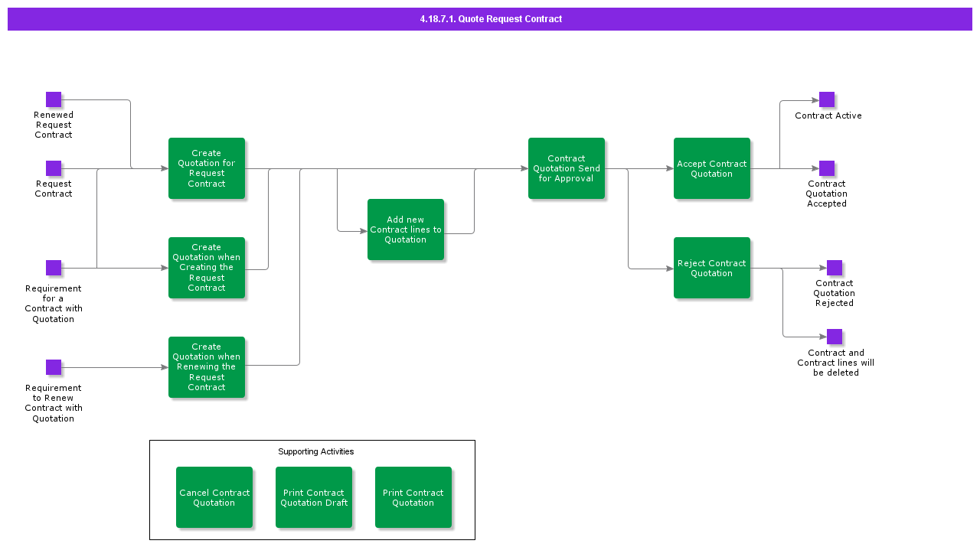980x547 pixels.
Task: Open Create Quotation when Renewing the Request Contract
Action: pyautogui.click(x=207, y=367)
